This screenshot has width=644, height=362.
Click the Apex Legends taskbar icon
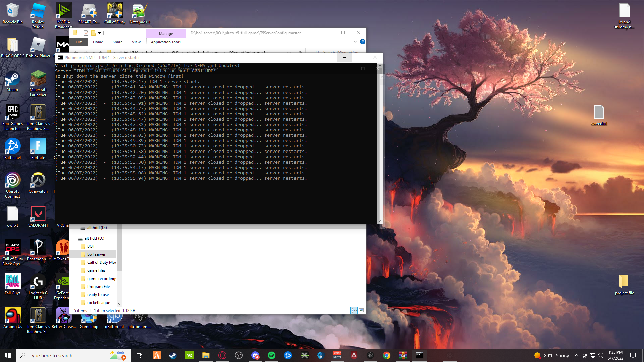(354, 355)
